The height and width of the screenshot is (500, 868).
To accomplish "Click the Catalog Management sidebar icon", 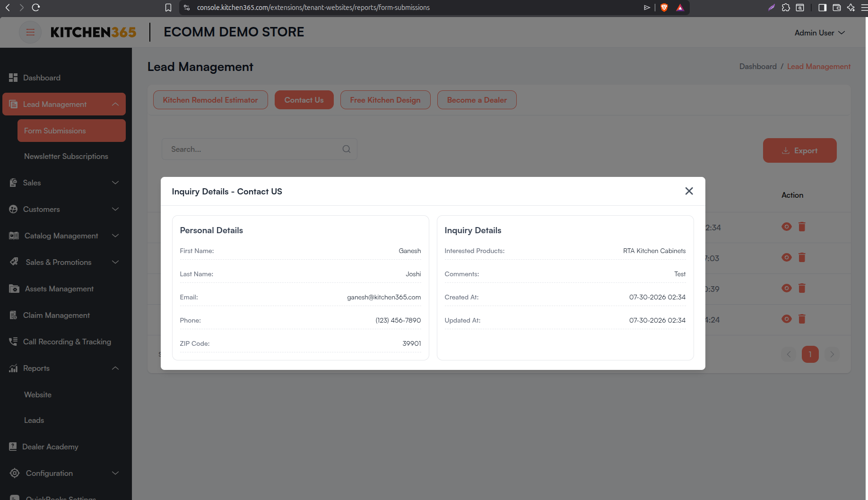I will pyautogui.click(x=14, y=236).
